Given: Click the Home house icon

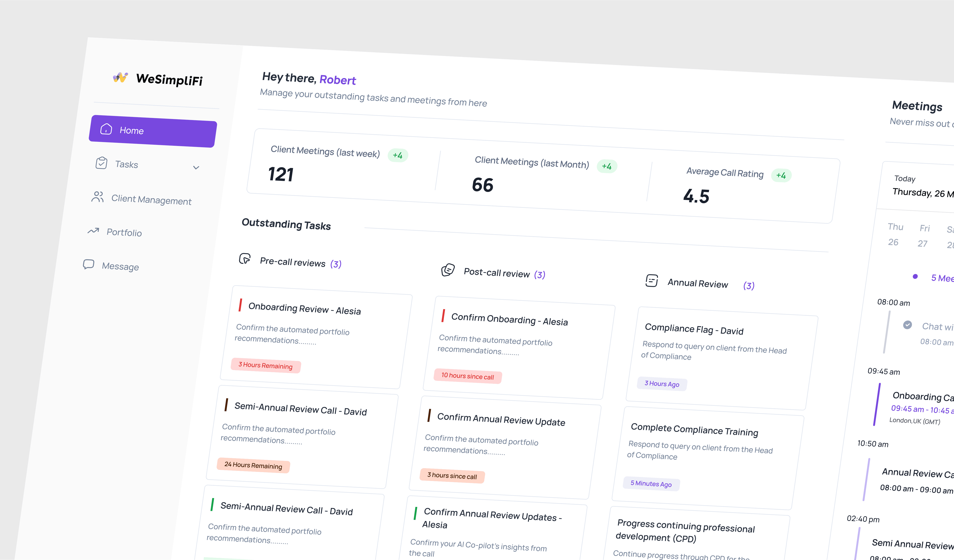Looking at the screenshot, I should pyautogui.click(x=106, y=129).
